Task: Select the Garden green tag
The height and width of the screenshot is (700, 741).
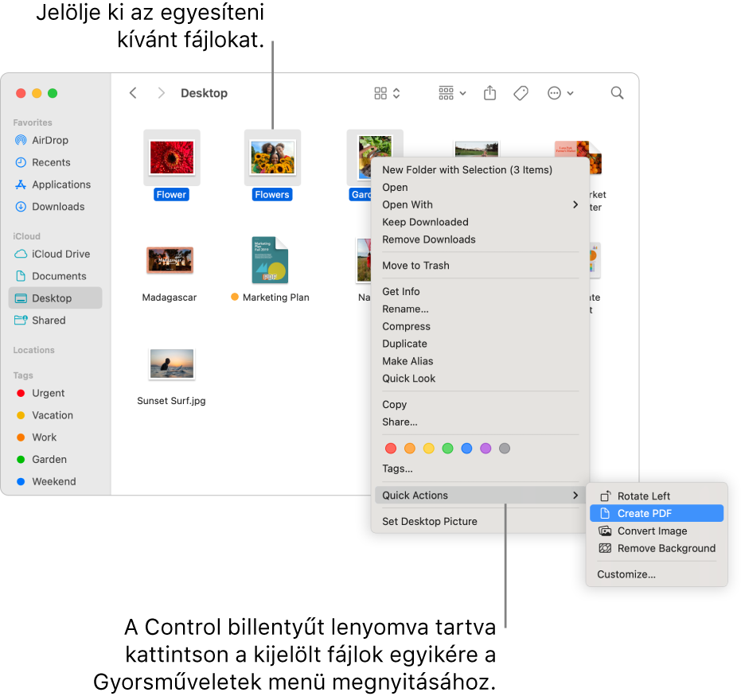Action: pyautogui.click(x=41, y=460)
